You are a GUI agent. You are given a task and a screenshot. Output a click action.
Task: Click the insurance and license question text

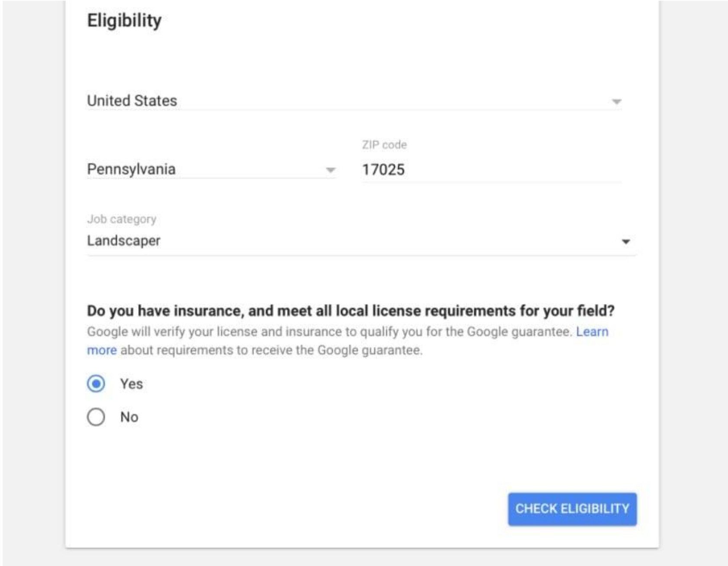point(351,311)
